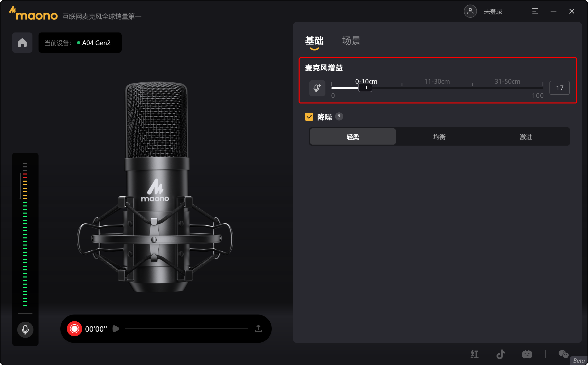Open the user account avatar icon

tap(470, 11)
